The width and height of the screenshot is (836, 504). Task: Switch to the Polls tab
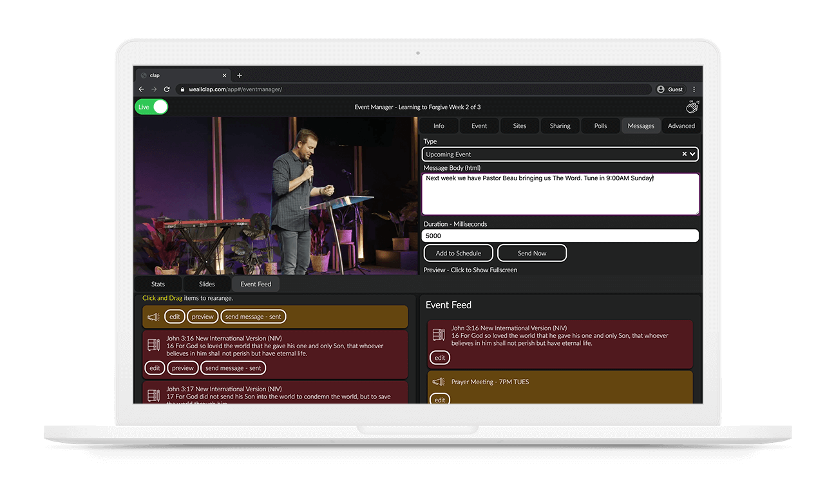click(x=600, y=126)
